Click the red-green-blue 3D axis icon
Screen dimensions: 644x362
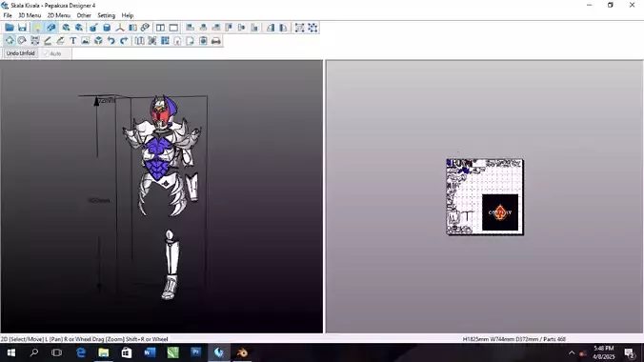(x=119, y=28)
